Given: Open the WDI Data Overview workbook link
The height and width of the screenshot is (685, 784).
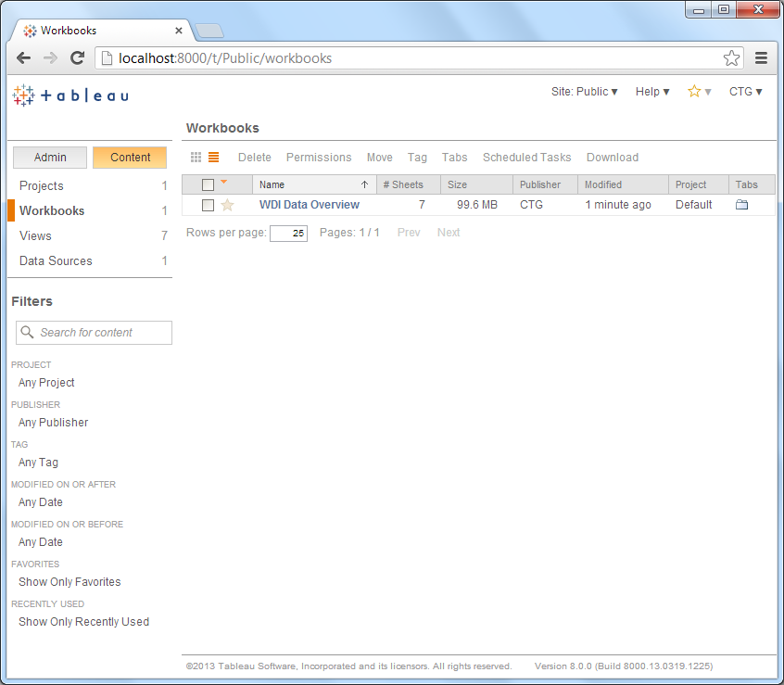Looking at the screenshot, I should [309, 205].
